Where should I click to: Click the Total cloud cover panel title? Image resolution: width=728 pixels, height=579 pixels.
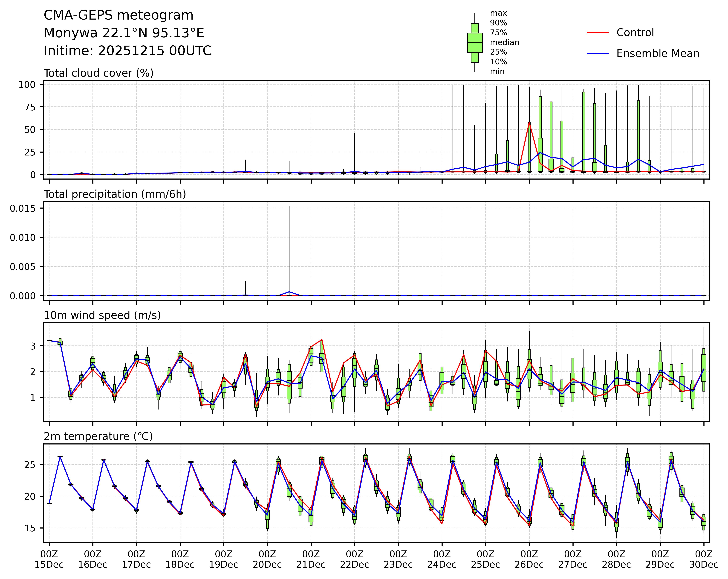[99, 73]
